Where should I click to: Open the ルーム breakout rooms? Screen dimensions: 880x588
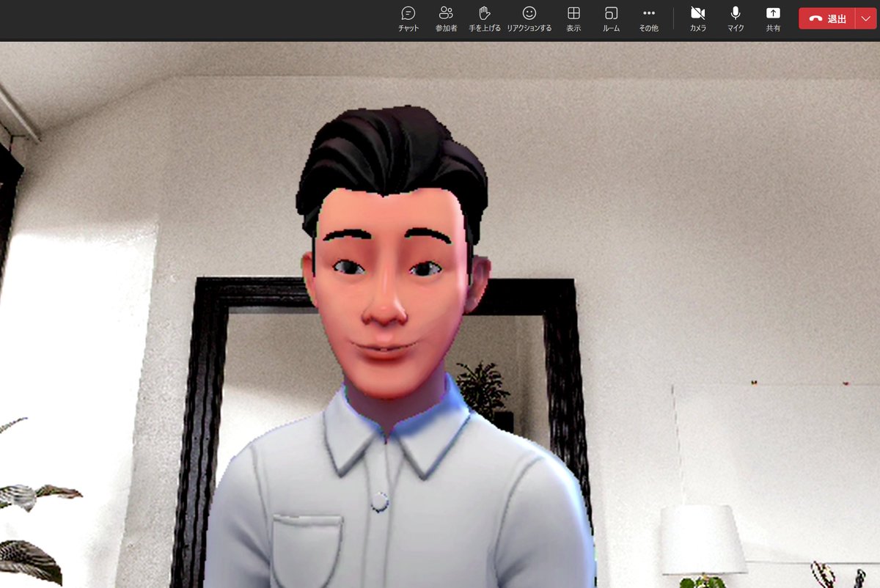coord(611,19)
